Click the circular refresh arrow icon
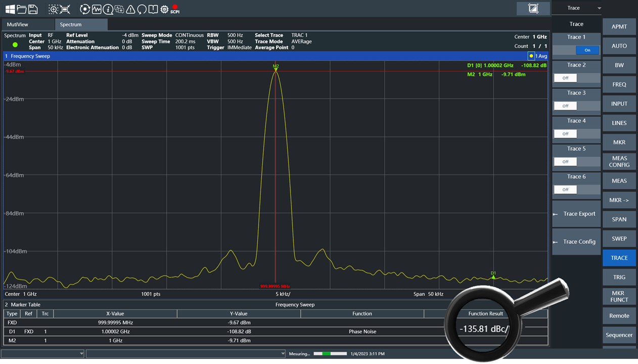This screenshot has width=638, height=364. tap(142, 9)
